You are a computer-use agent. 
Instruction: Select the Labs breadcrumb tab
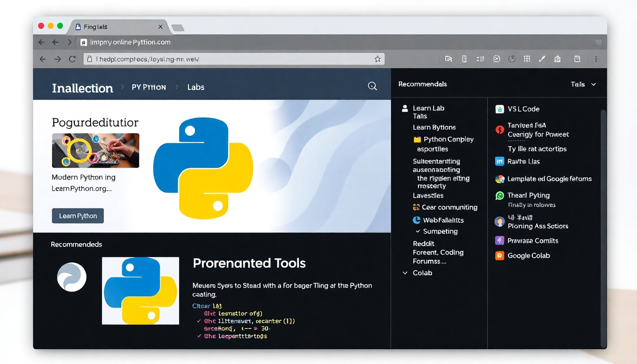(x=196, y=87)
